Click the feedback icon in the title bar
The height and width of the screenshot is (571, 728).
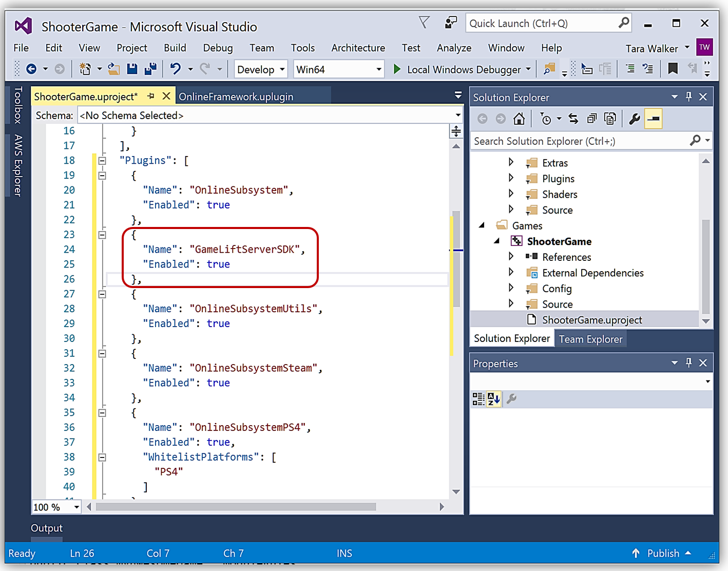pos(450,23)
